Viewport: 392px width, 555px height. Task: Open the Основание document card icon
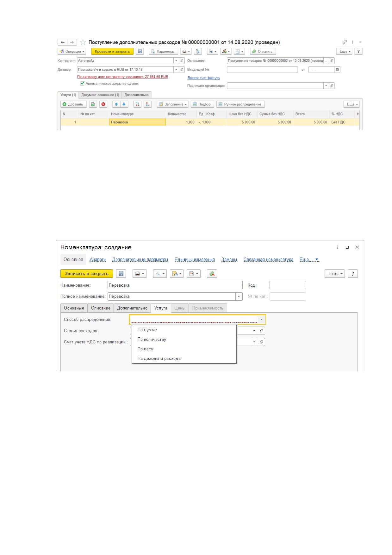coord(332,61)
